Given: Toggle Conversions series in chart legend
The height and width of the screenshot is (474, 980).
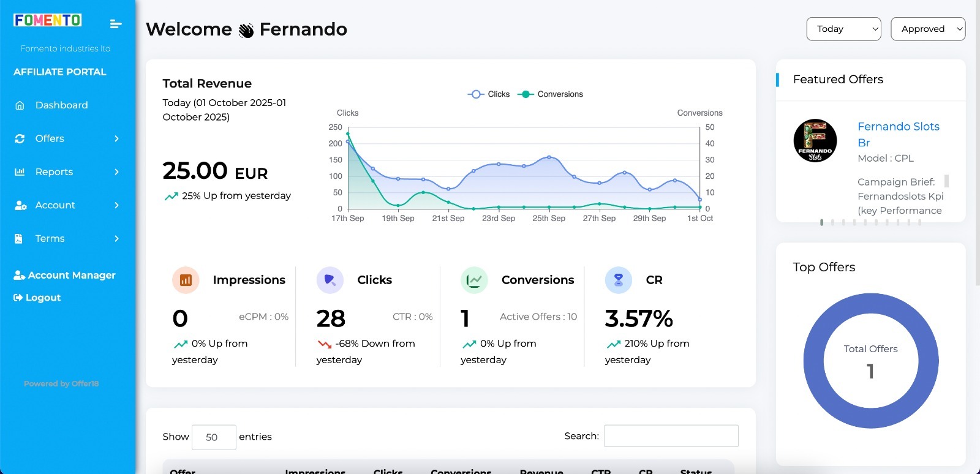Looking at the screenshot, I should tap(550, 94).
